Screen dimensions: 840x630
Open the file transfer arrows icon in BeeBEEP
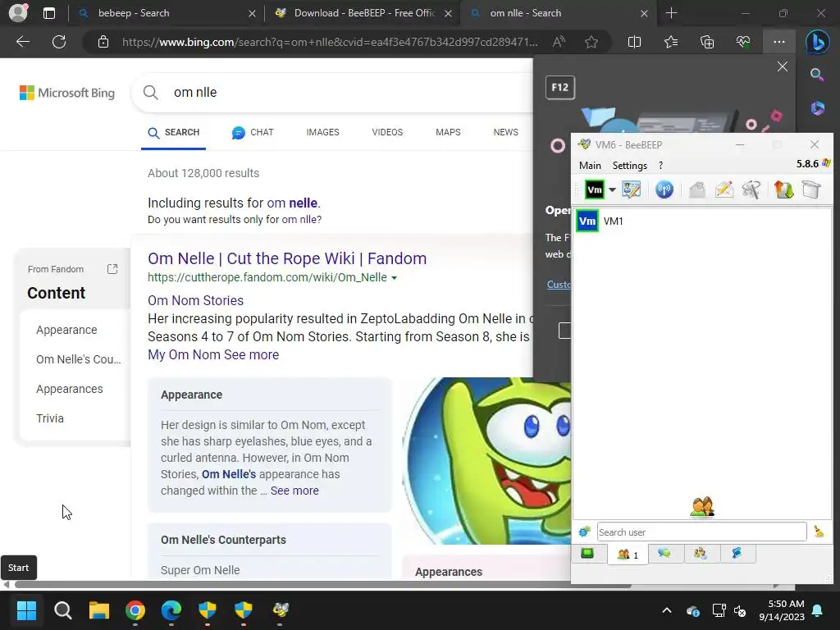(783, 189)
